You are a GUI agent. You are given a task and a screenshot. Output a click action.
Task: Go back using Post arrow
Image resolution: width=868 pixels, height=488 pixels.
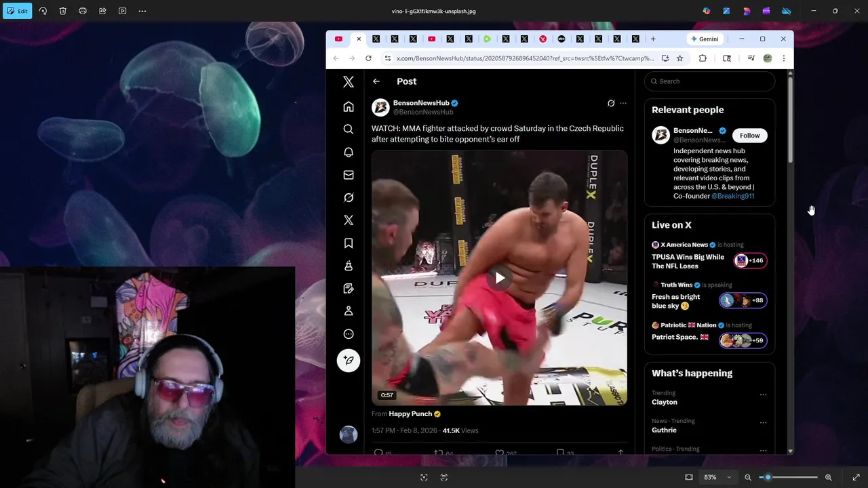(x=376, y=81)
